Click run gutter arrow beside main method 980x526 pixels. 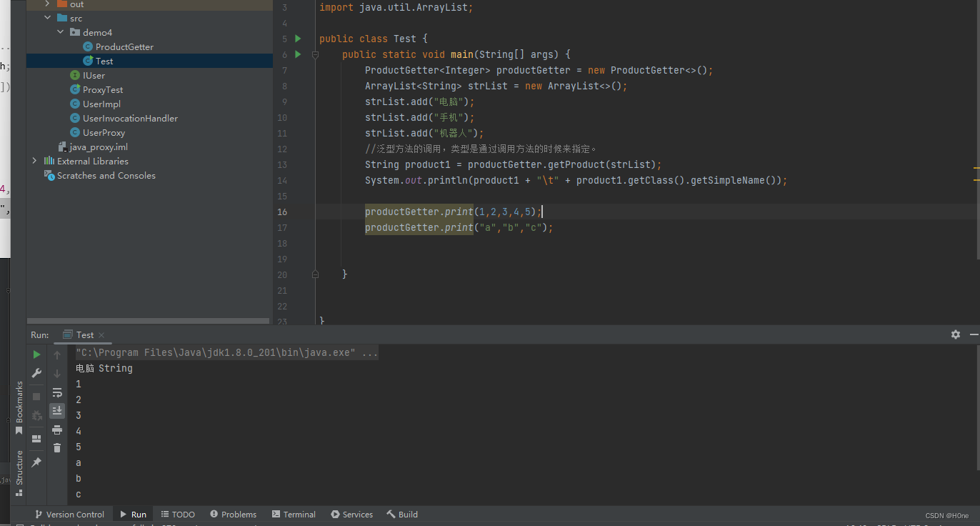click(299, 54)
